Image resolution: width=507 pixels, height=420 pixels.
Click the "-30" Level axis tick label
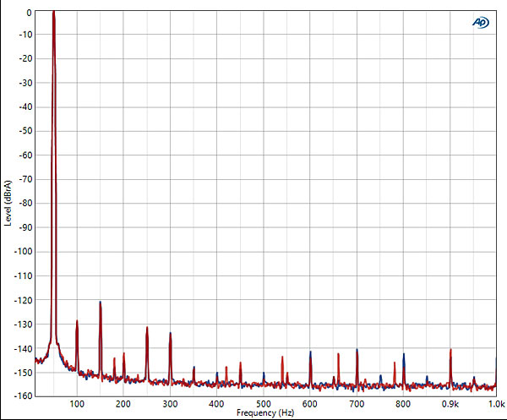(x=26, y=83)
